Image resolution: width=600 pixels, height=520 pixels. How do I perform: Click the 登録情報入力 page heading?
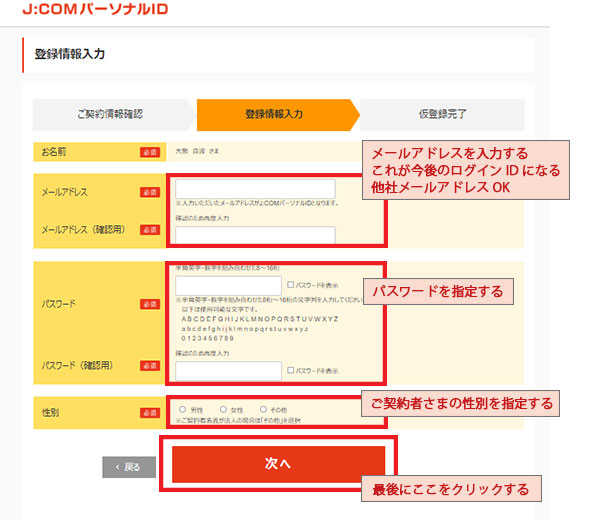[70, 54]
